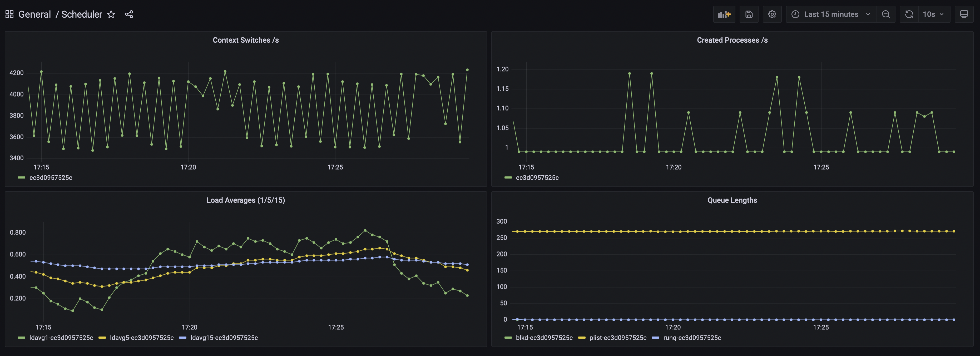Viewport: 980px width, 356px height.
Task: Add a new panel to dashboard
Action: click(x=724, y=14)
